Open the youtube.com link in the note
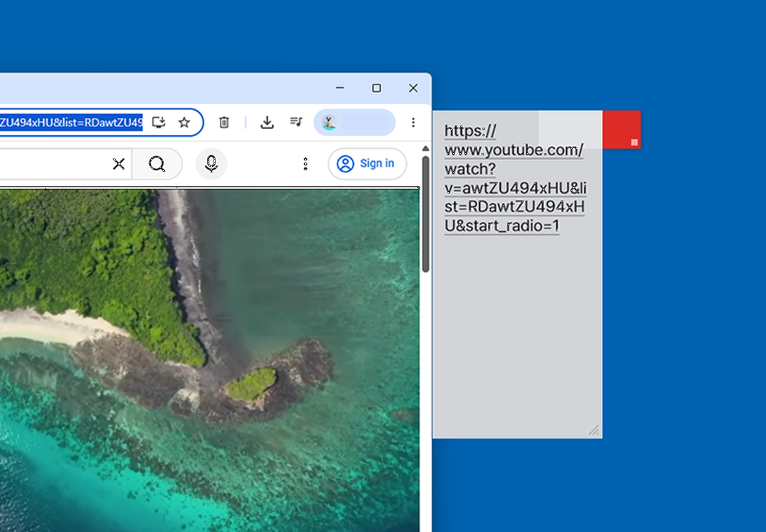The width and height of the screenshot is (766, 532). 516,178
